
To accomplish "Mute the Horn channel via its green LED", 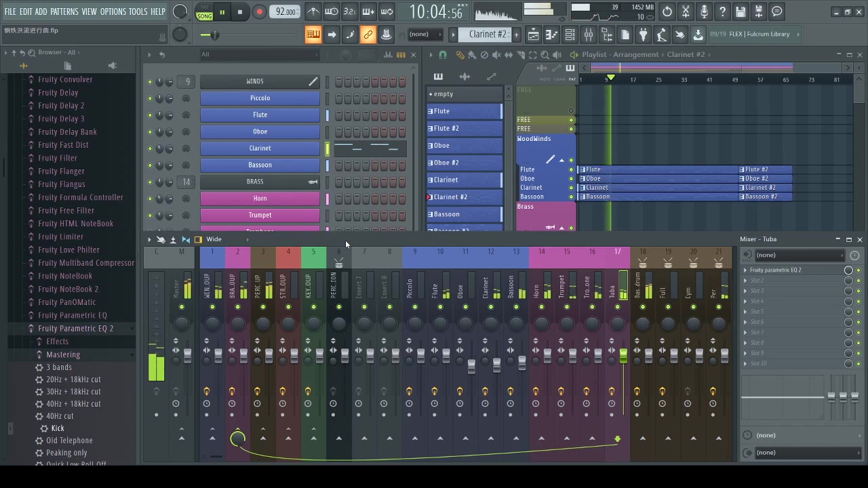I will click(150, 199).
